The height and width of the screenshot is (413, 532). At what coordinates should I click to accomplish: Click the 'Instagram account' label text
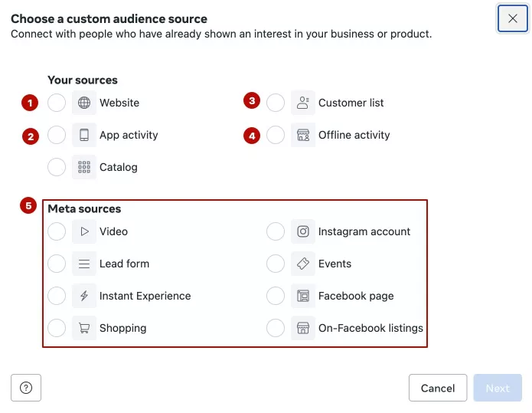[364, 231]
